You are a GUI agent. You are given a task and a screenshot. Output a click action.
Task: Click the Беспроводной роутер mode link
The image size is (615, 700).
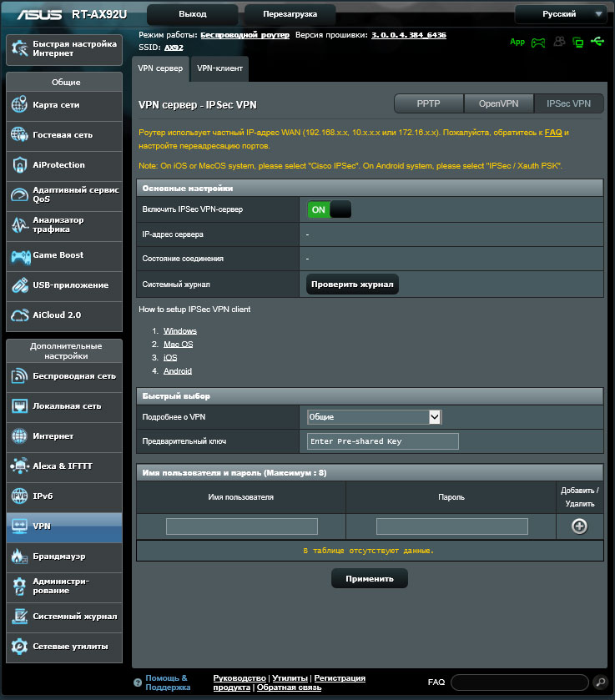(x=244, y=35)
